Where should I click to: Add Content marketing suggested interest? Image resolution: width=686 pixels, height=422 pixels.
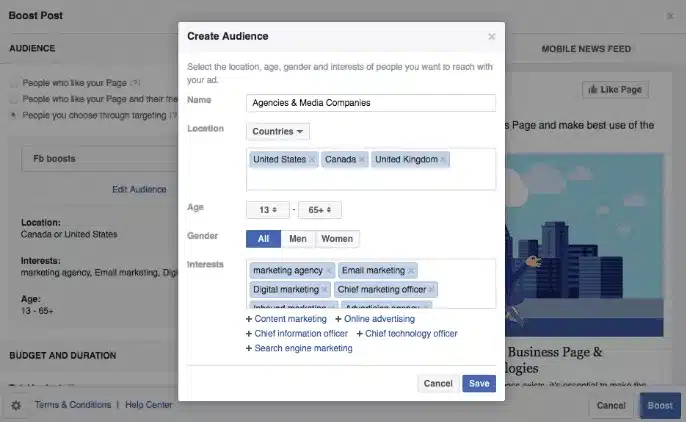point(285,319)
